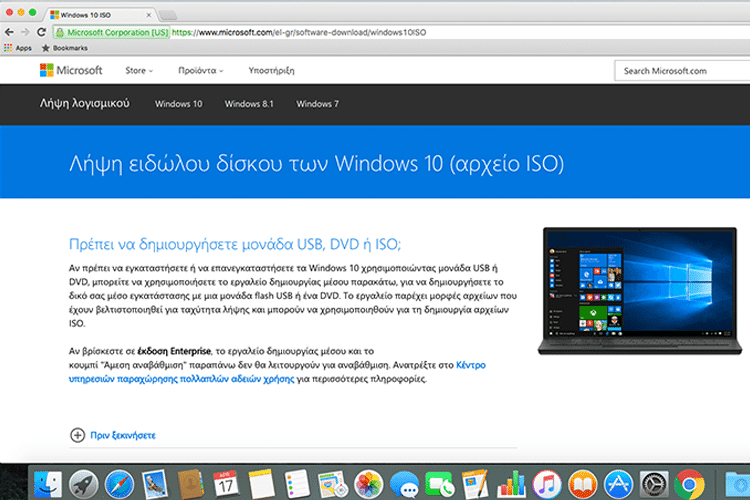Click the Microsoft logo in site header
The width and height of the screenshot is (750, 500).
click(71, 70)
